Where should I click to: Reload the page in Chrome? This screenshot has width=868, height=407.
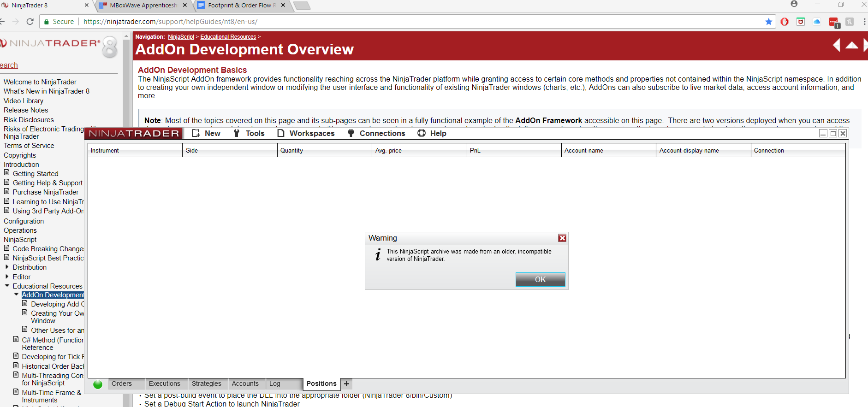point(30,22)
